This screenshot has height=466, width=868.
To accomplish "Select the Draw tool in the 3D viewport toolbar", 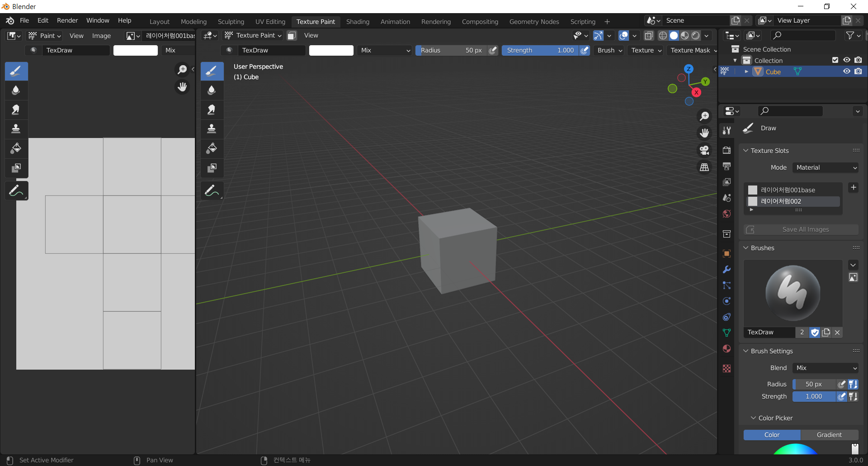I will [212, 71].
